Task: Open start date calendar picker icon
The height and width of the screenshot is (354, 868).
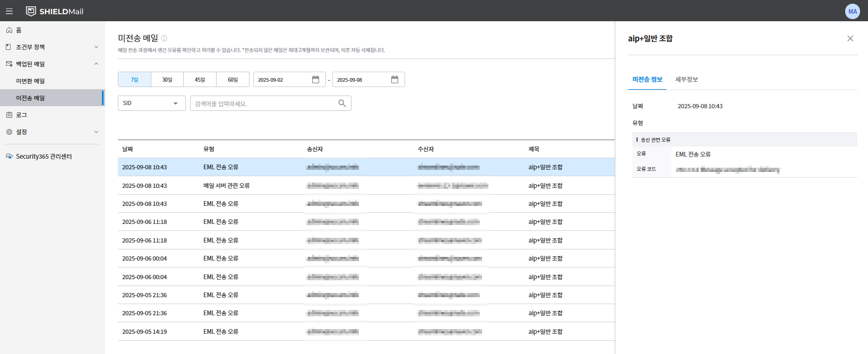Action: coord(315,80)
